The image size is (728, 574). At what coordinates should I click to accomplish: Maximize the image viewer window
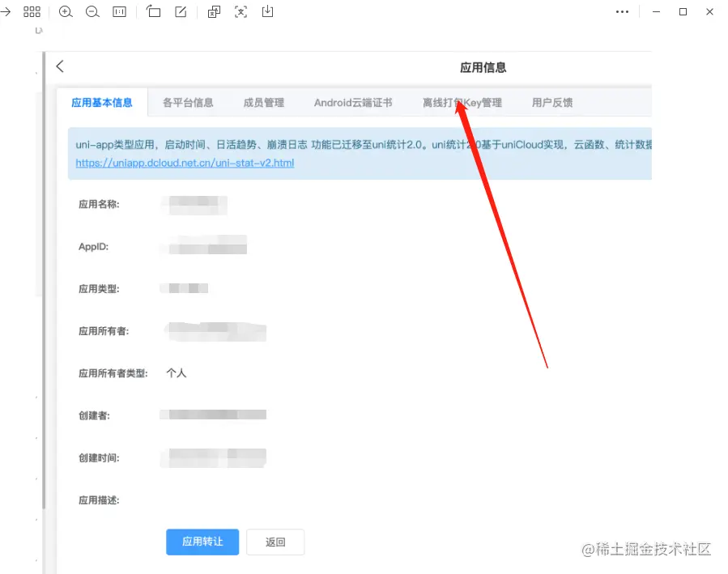coord(683,11)
